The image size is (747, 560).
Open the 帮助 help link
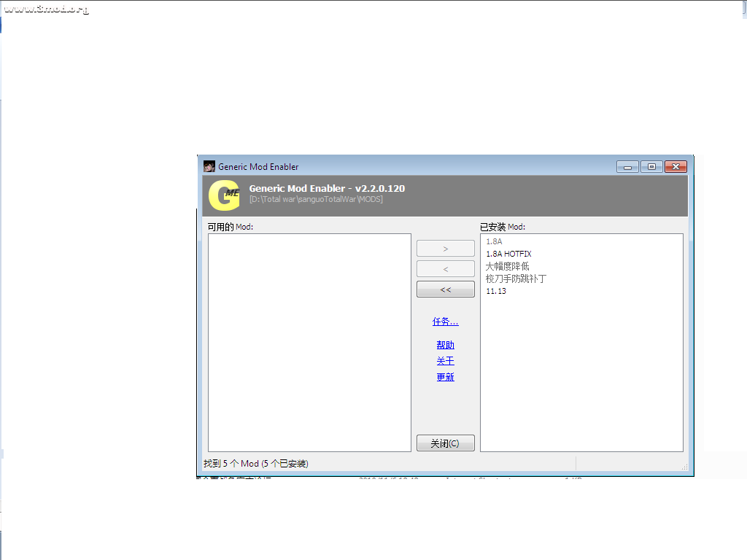445,345
